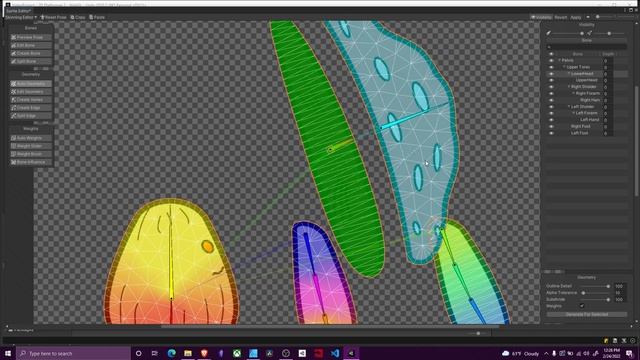Click the Windows Start button
This screenshot has width=640, height=360.
8,353
